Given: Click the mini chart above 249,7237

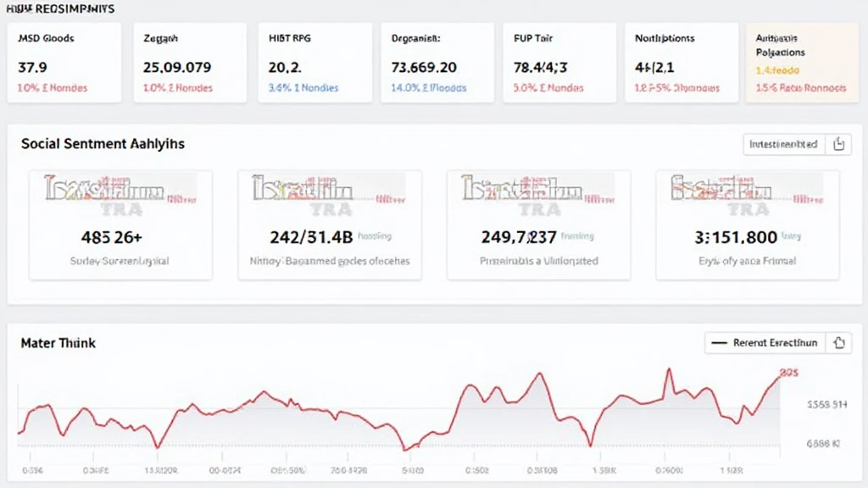Looking at the screenshot, I should click(537, 193).
